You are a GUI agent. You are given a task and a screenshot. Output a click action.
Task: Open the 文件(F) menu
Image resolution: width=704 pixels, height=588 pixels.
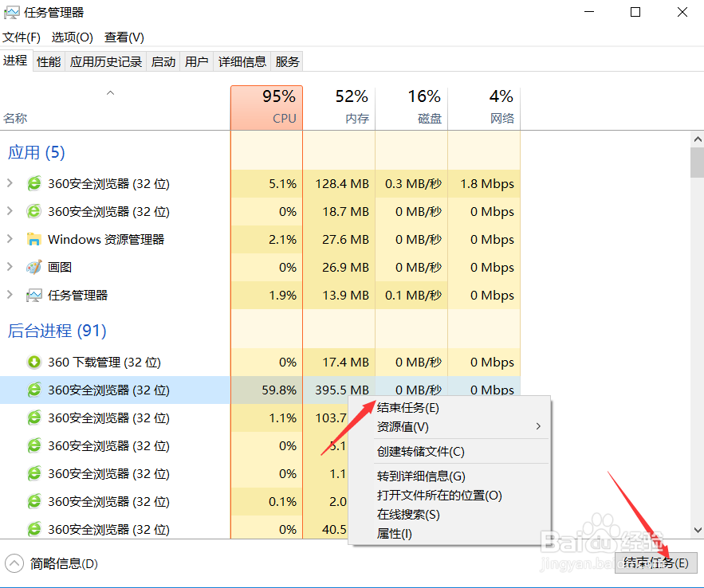(22, 37)
